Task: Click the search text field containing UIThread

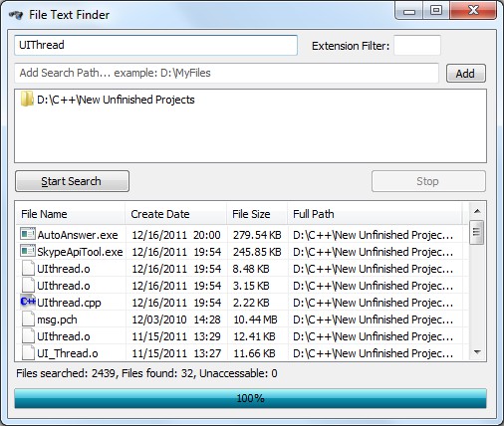Action: pos(155,45)
